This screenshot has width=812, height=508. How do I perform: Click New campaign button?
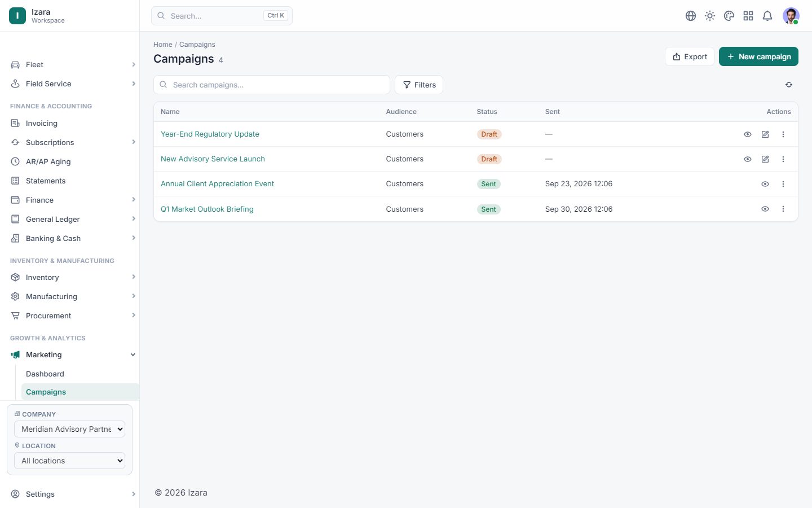click(x=758, y=56)
